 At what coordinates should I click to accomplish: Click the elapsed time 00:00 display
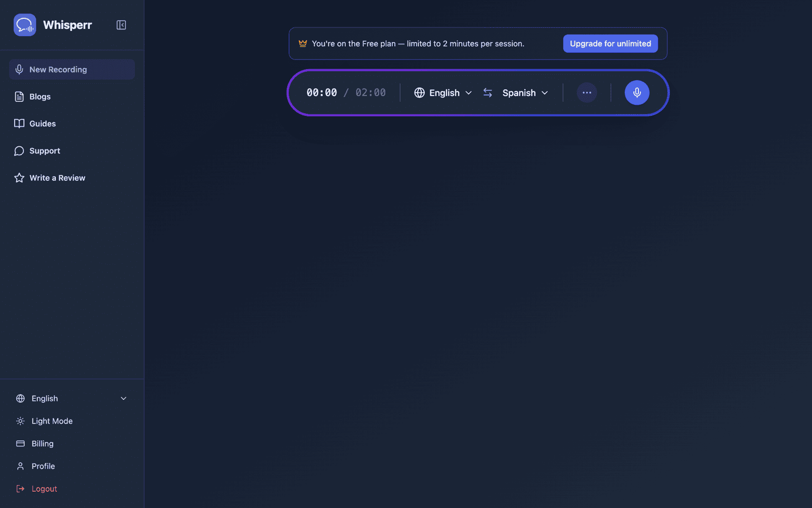pos(322,92)
